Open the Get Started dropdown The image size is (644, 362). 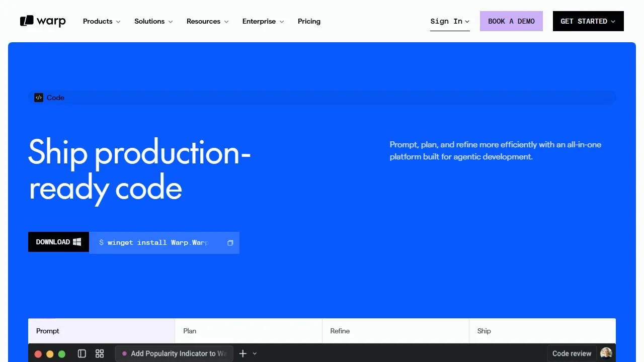pos(588,21)
